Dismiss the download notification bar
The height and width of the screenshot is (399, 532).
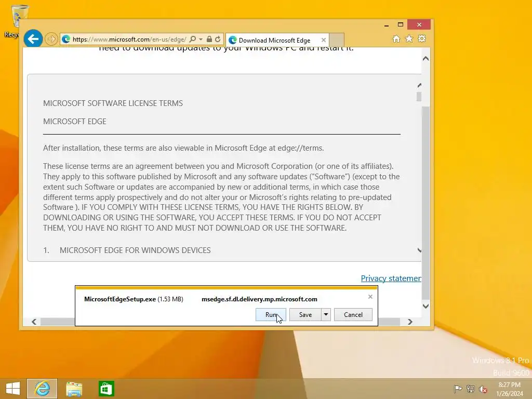click(370, 297)
